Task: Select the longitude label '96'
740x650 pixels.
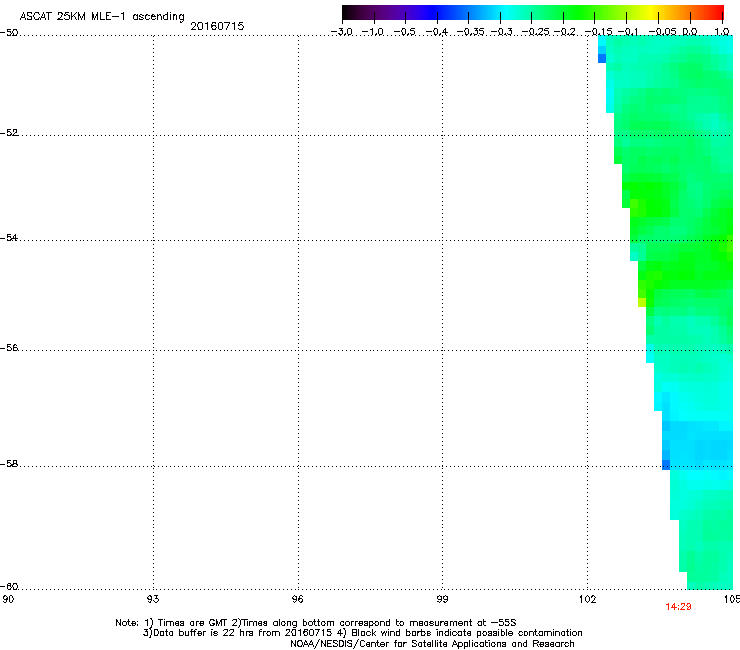Action: tap(298, 599)
